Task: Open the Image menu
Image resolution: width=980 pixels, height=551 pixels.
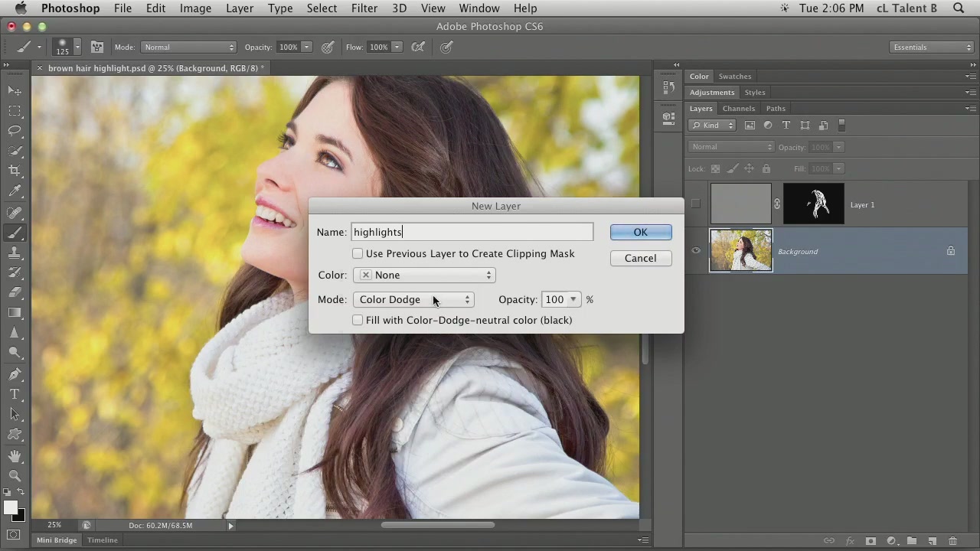Action: tap(195, 8)
